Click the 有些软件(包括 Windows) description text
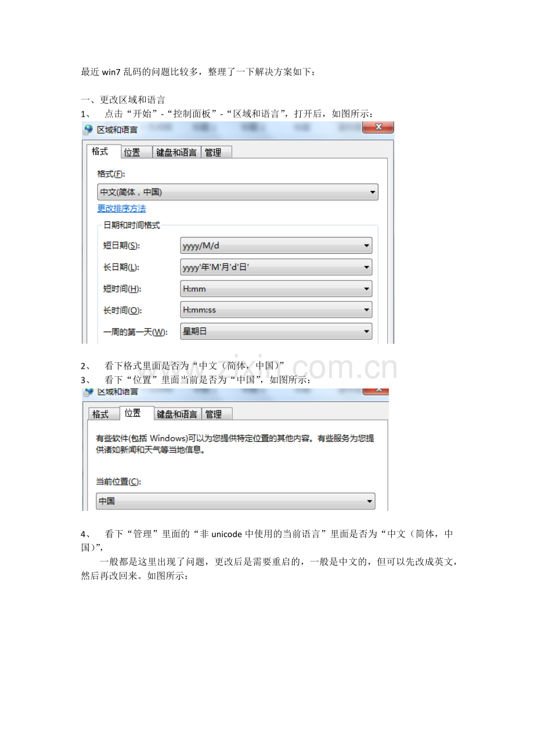Screen dimensions: 534x756 [x=235, y=444]
